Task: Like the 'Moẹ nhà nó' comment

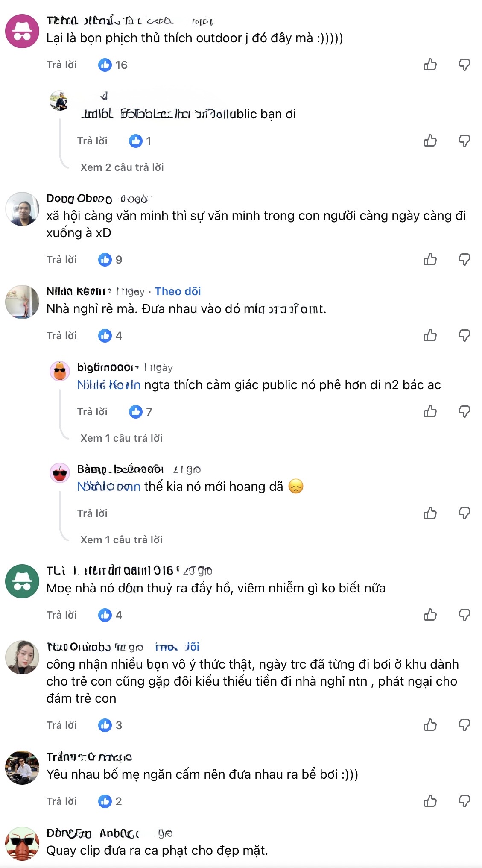Action: (x=430, y=615)
